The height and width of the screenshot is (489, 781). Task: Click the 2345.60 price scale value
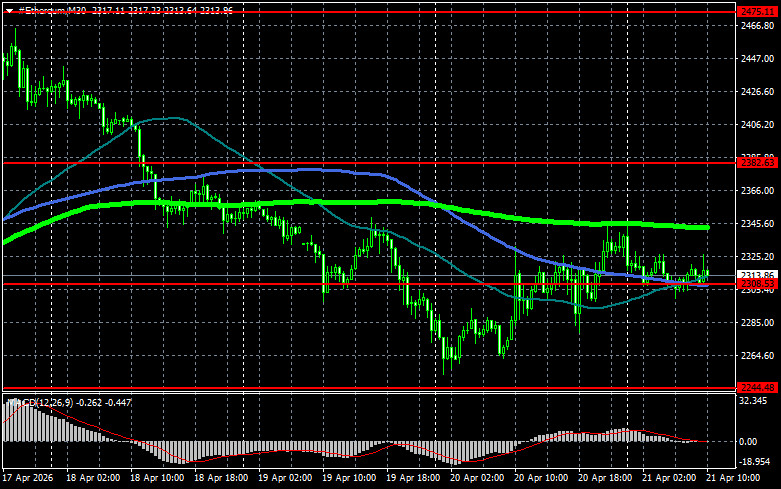758,224
